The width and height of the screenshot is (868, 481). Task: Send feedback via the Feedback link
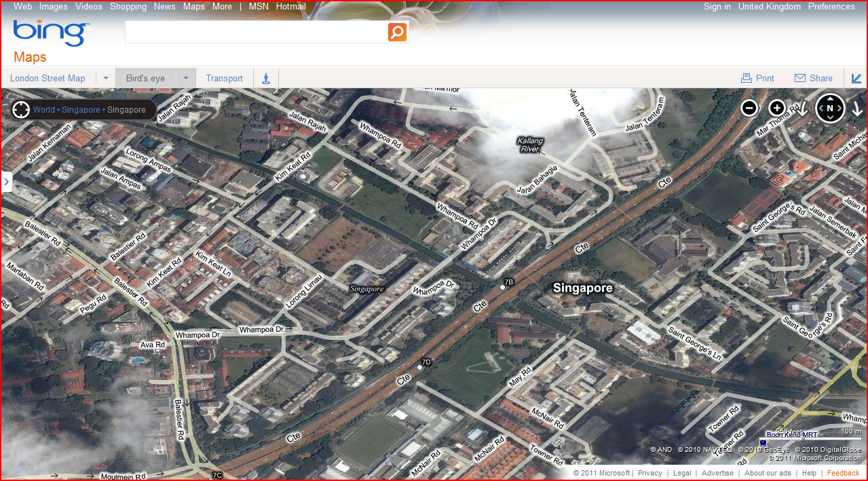pos(843,473)
